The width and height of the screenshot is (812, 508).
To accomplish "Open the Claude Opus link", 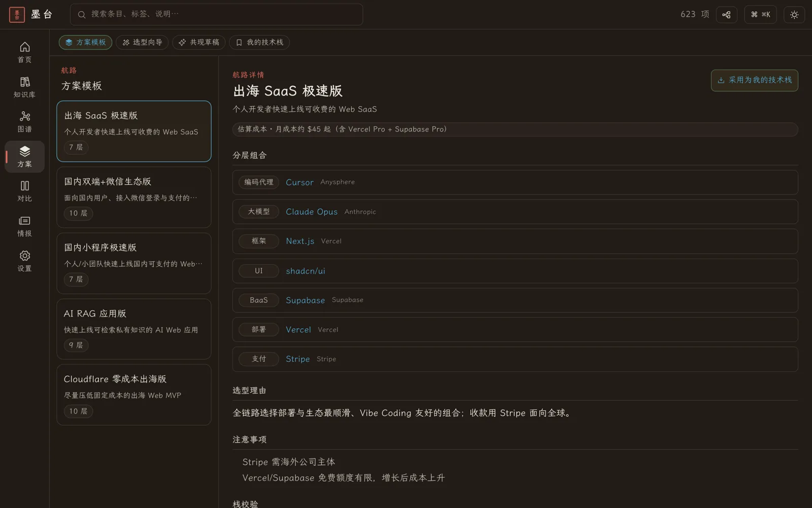I will (312, 212).
